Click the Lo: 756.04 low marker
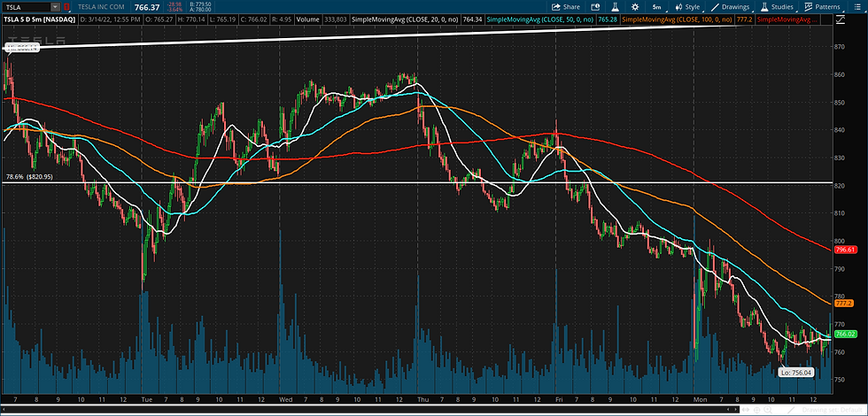Image resolution: width=868 pixels, height=416 pixels. tap(795, 373)
